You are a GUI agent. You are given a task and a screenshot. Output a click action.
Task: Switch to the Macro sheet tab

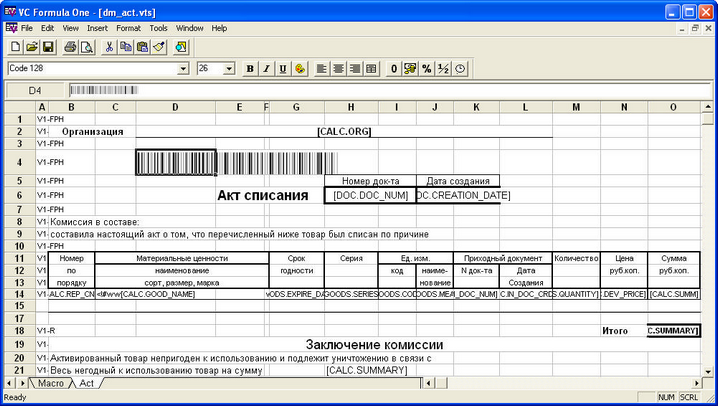pyautogui.click(x=50, y=383)
